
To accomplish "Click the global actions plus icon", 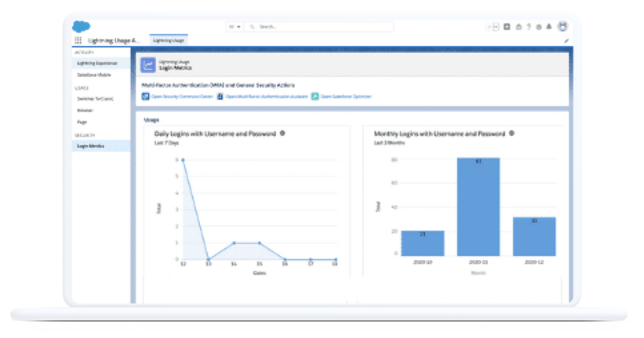I will [507, 27].
